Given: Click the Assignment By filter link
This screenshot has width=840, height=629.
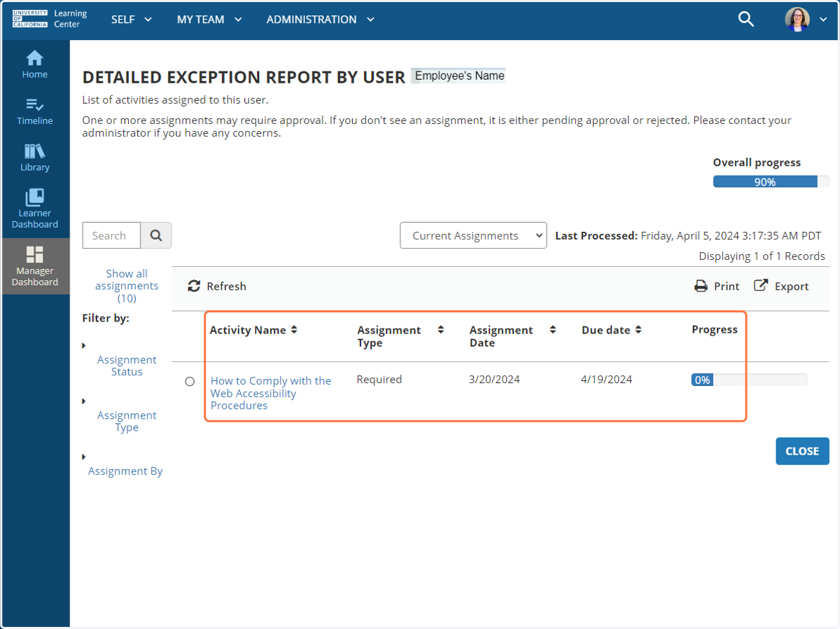Looking at the screenshot, I should tap(125, 471).
